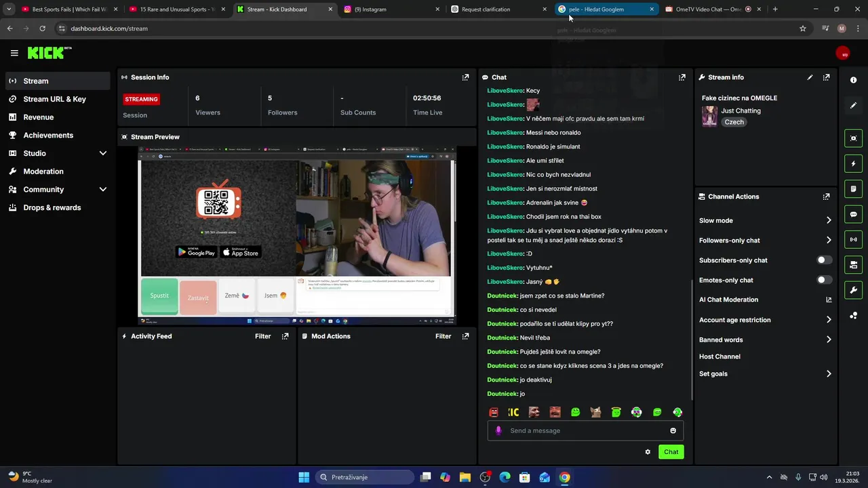Pop out the Mod Actions panel

coord(465,336)
